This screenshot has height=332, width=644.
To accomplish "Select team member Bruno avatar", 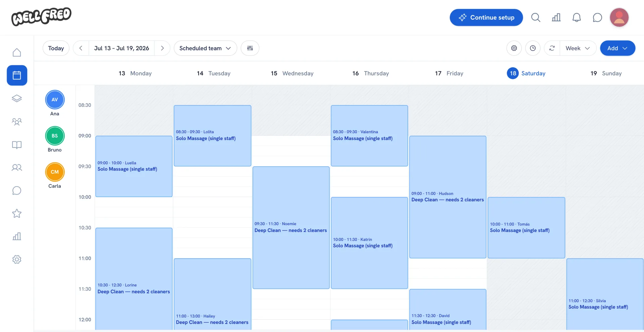I will tap(55, 136).
